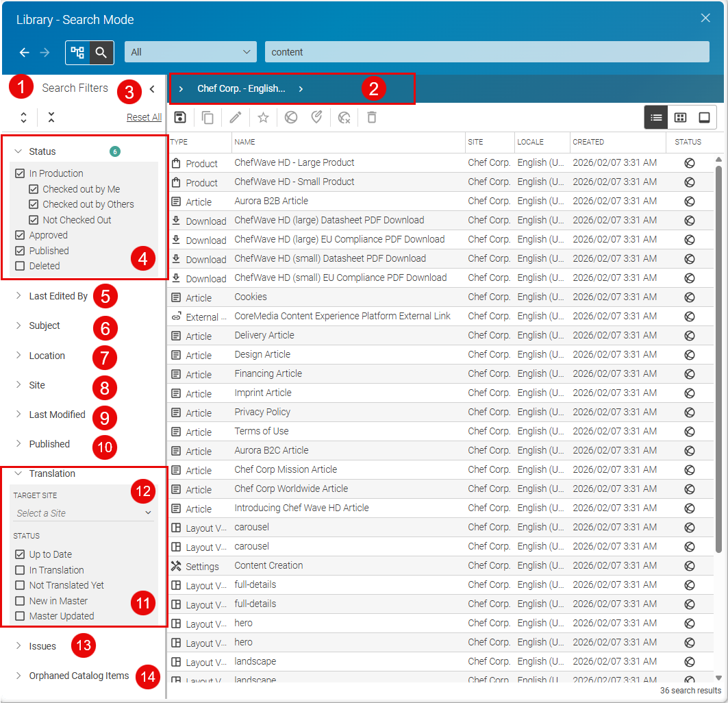The image size is (728, 703).
Task: Switch to list view mode
Action: 656,117
